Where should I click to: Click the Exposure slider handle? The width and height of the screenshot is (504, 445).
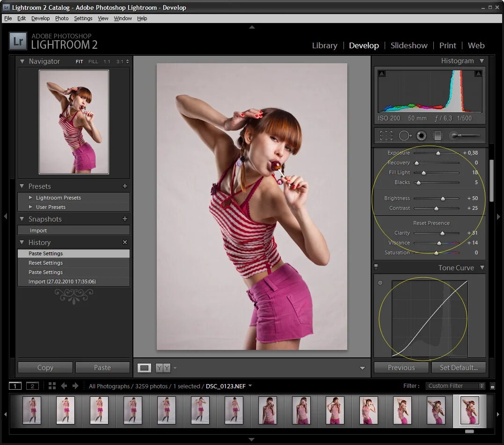pos(438,153)
